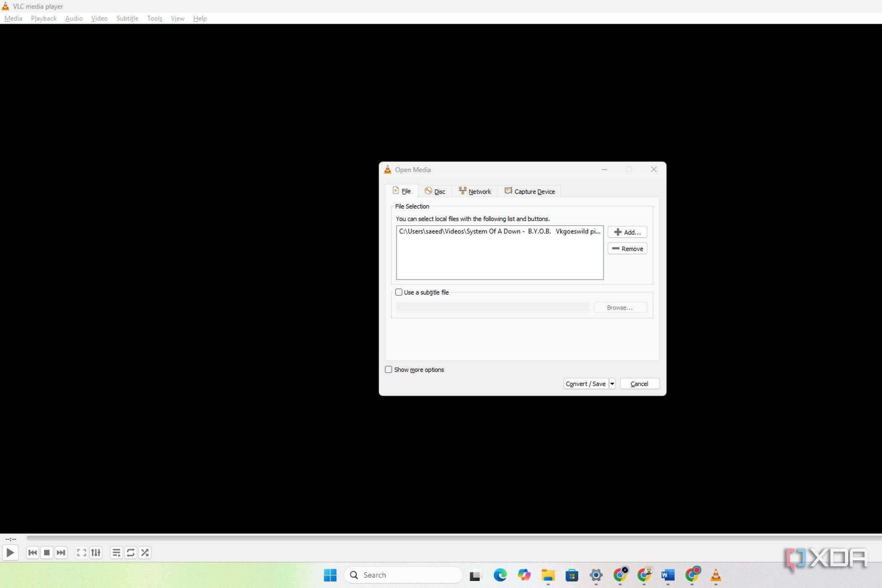This screenshot has width=882, height=588.
Task: Click the playback seek bar
Action: pos(454,538)
